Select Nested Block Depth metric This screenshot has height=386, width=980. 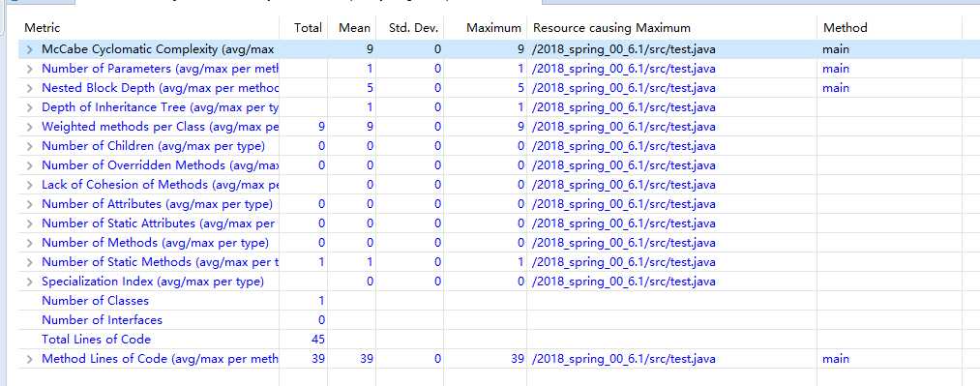[160, 88]
